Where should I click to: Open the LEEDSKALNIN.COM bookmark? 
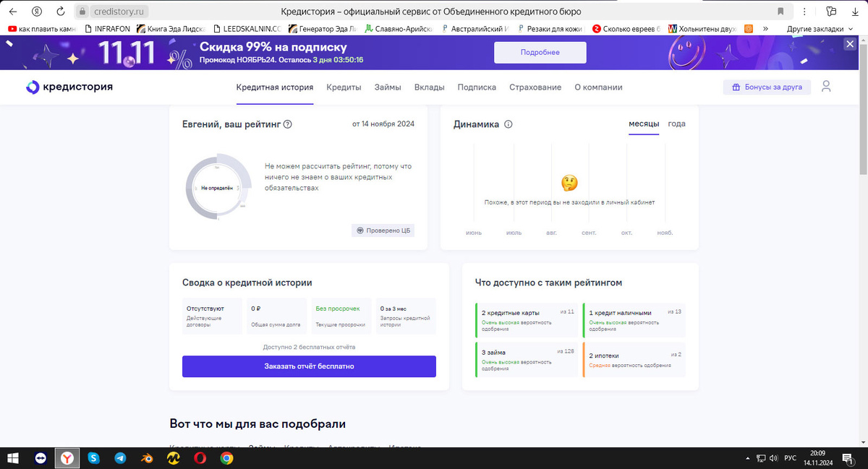point(247,29)
